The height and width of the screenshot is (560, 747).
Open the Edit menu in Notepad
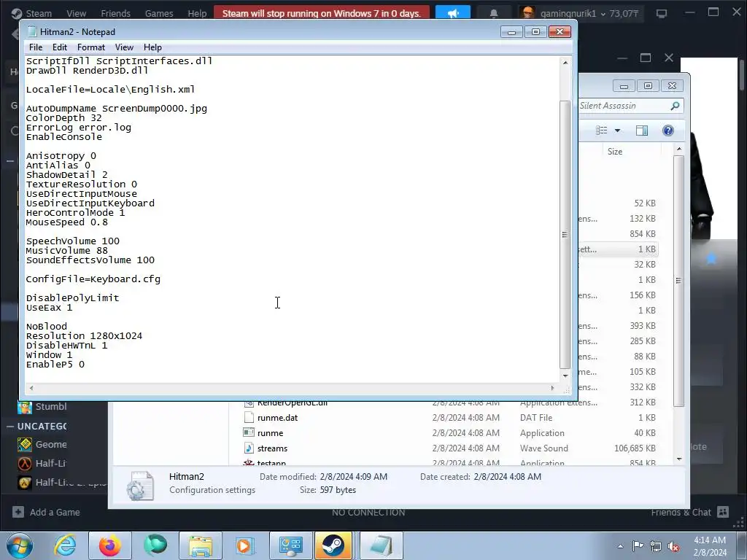tap(60, 47)
